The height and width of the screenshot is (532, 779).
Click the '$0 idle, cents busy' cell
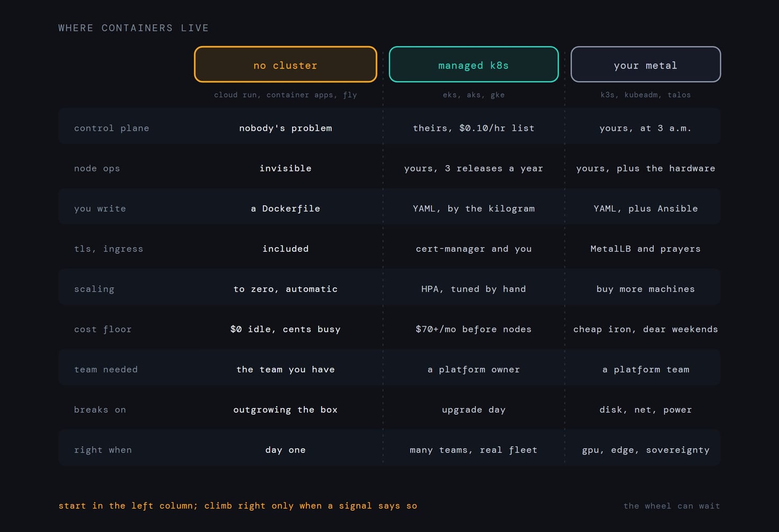(286, 329)
